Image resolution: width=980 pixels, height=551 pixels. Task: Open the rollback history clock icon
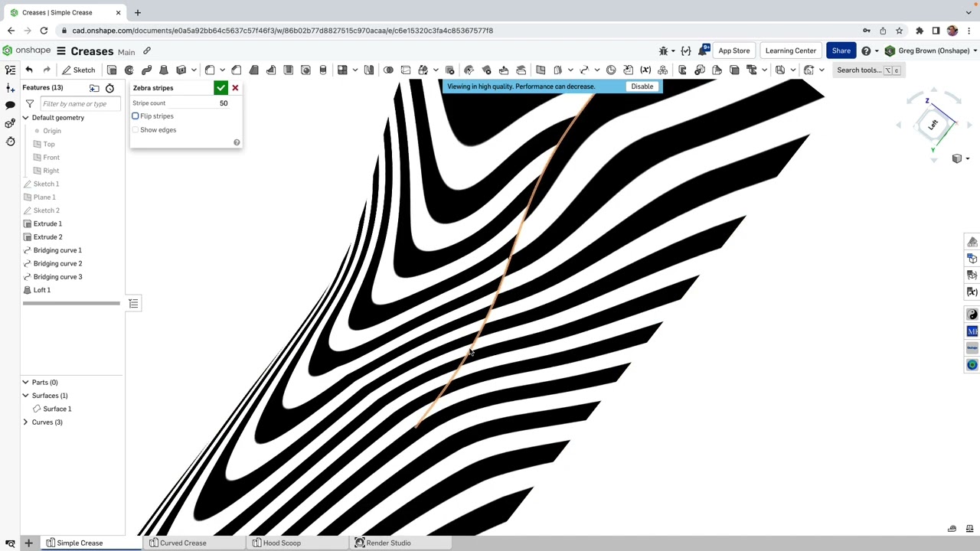(109, 88)
